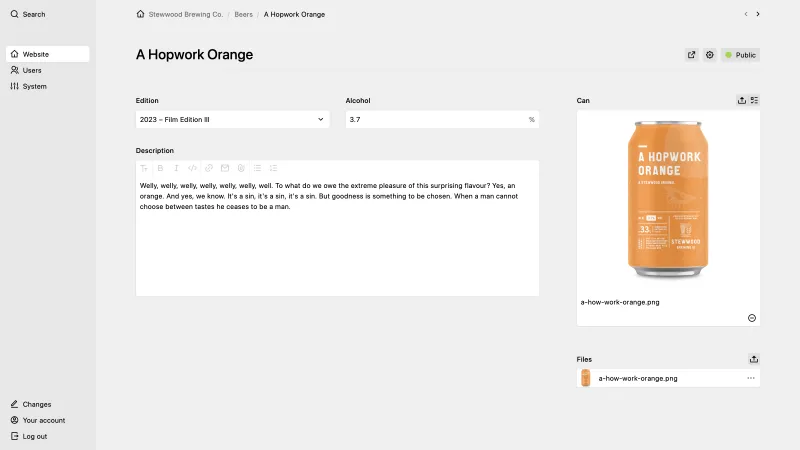
Task: Insert a bullet list
Action: point(257,168)
